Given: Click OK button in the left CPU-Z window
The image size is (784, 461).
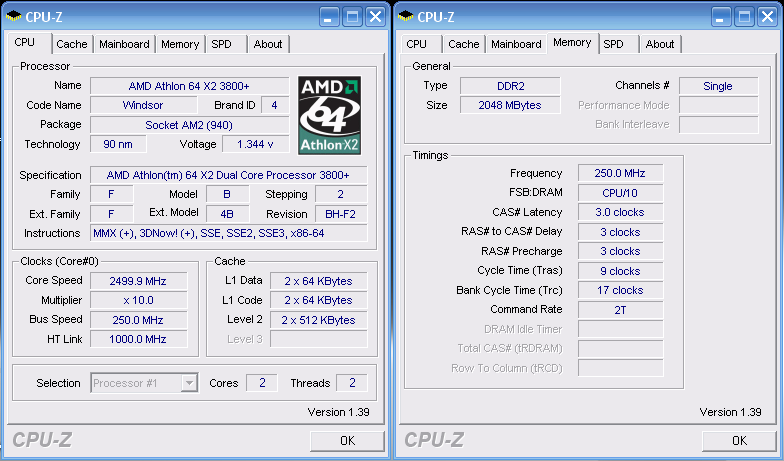Looking at the screenshot, I should [348, 440].
